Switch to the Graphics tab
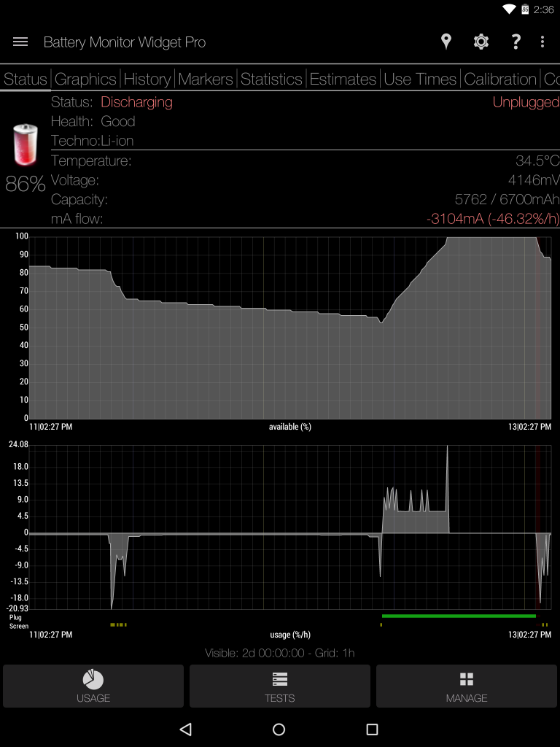This screenshot has height=747, width=560. tap(85, 79)
